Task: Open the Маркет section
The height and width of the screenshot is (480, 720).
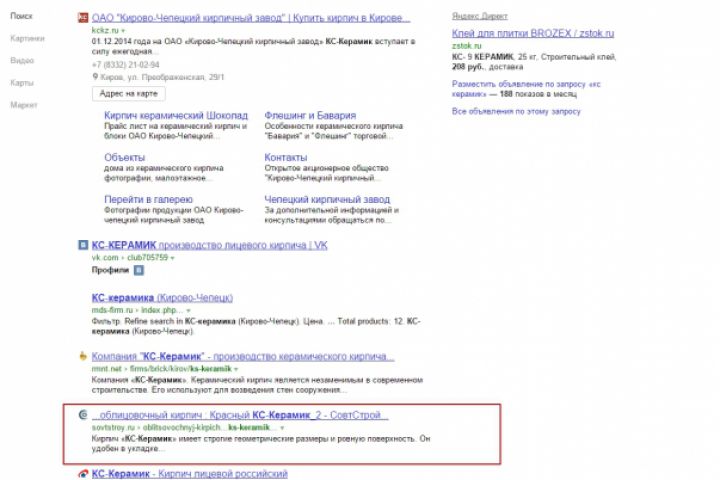Action: click(x=23, y=105)
